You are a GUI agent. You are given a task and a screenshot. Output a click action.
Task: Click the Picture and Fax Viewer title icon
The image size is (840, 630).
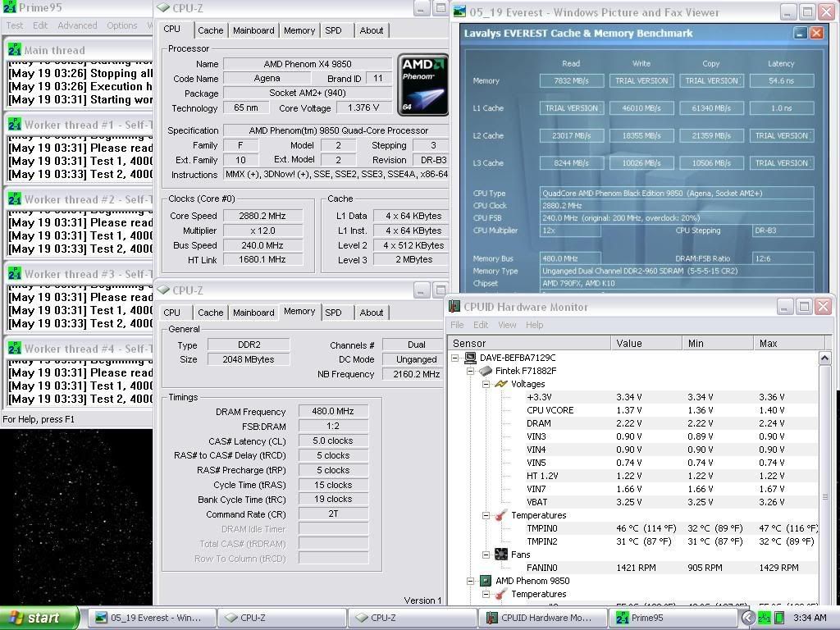(x=459, y=11)
